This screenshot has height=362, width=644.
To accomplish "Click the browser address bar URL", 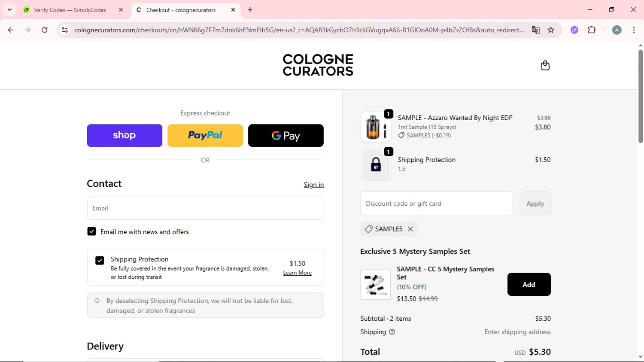I will coord(299,30).
